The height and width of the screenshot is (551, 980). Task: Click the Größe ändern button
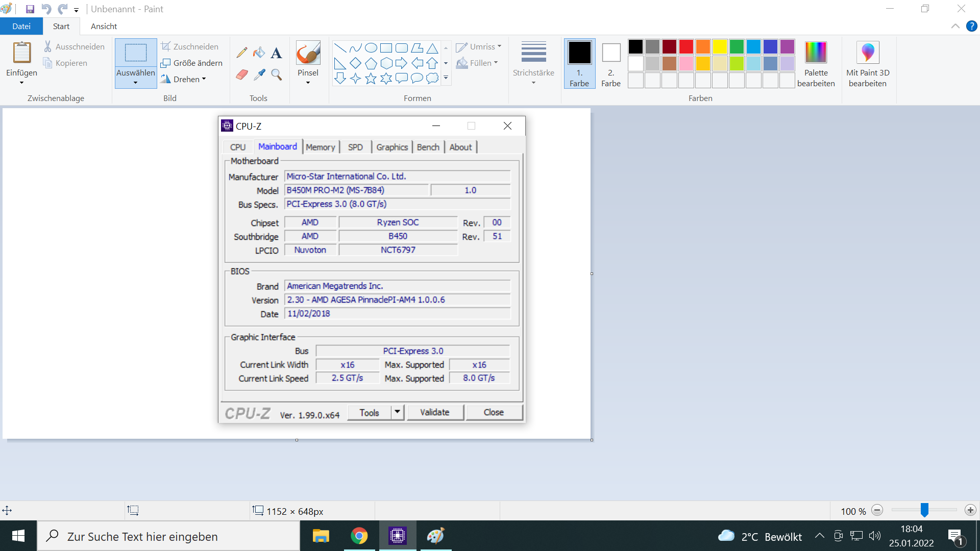click(192, 63)
